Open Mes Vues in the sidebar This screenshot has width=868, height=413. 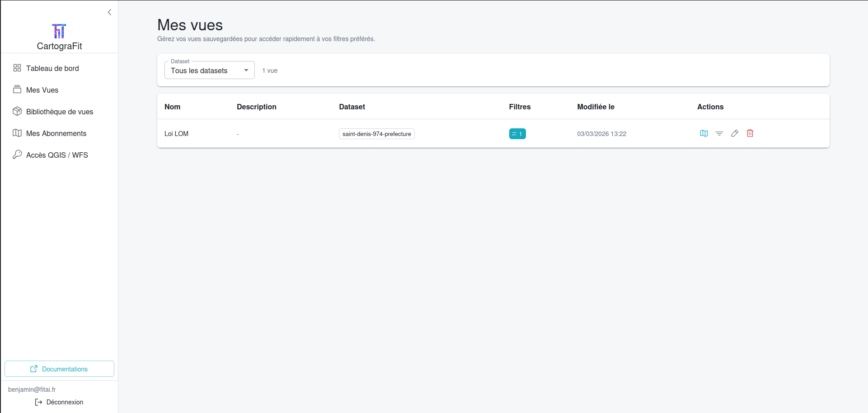(x=42, y=90)
